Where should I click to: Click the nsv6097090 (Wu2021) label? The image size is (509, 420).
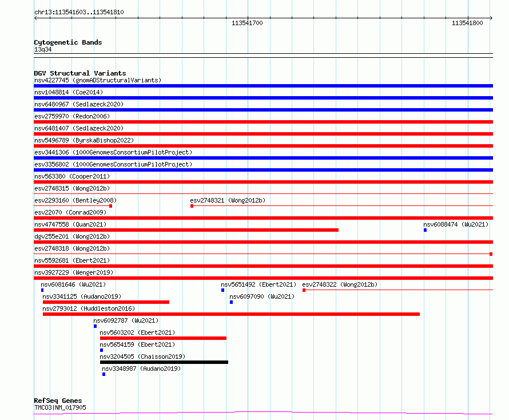(x=261, y=296)
